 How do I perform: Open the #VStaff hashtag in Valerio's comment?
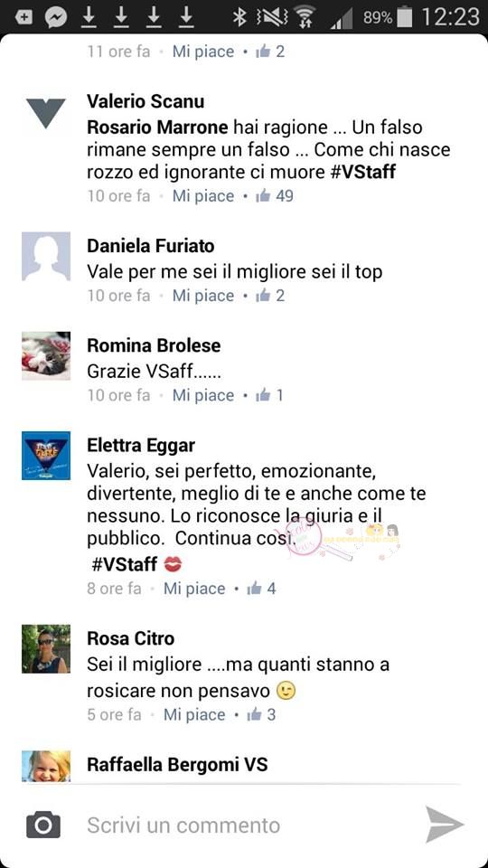pos(361,172)
